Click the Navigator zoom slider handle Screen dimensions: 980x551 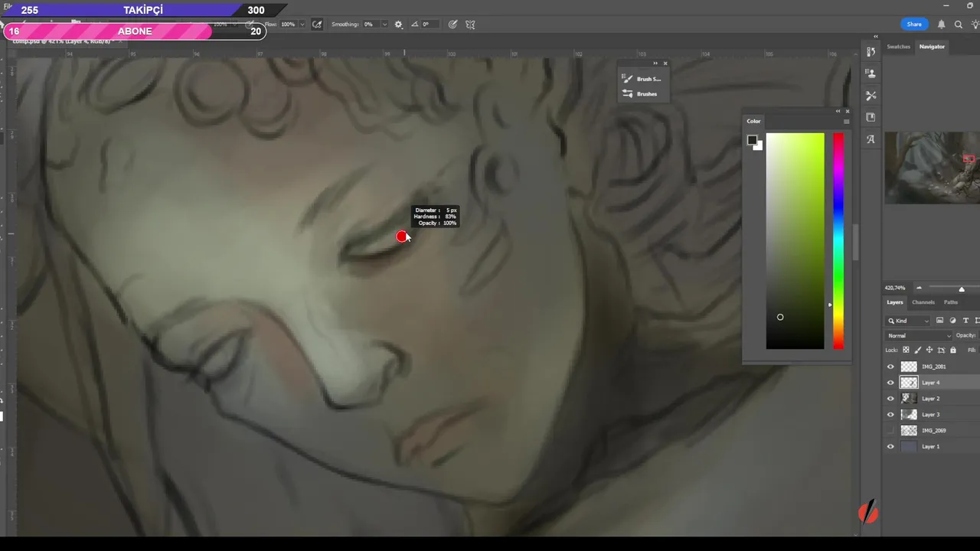pyautogui.click(x=962, y=289)
